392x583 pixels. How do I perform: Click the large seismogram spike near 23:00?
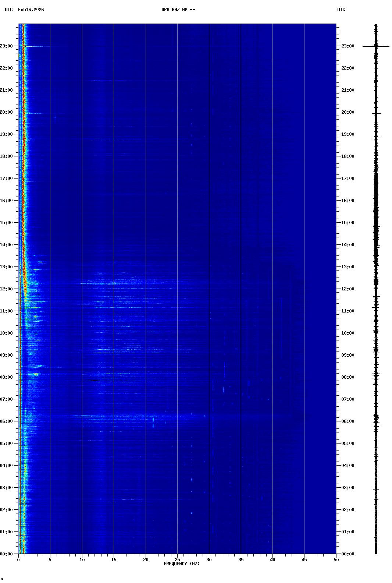(376, 46)
